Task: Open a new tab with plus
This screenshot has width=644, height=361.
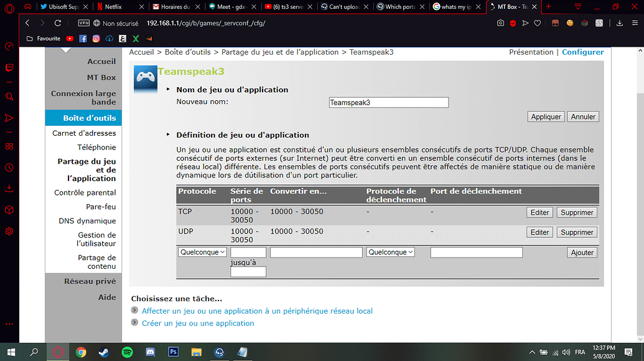Action: [x=548, y=7]
